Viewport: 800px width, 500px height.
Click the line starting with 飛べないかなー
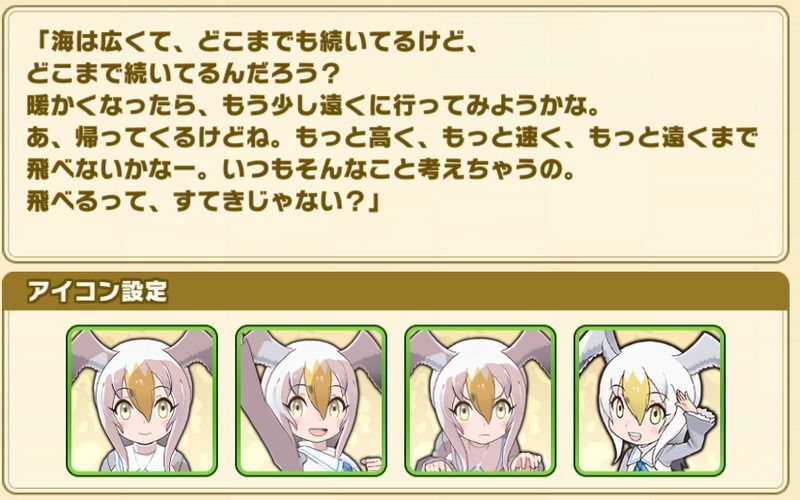(x=301, y=169)
